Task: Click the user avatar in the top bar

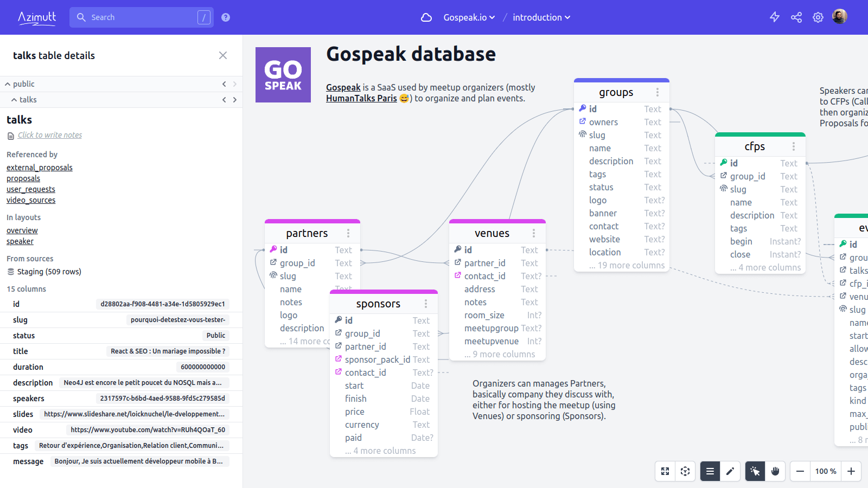Action: click(x=839, y=17)
